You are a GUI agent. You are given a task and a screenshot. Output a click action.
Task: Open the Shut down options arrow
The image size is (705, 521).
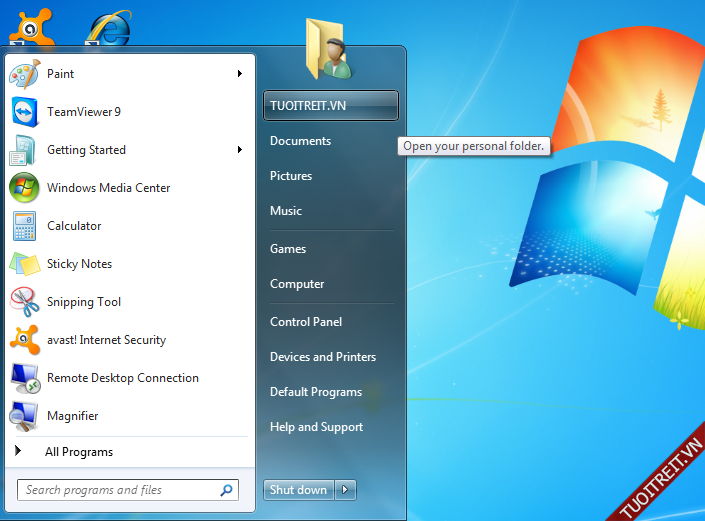tap(346, 490)
